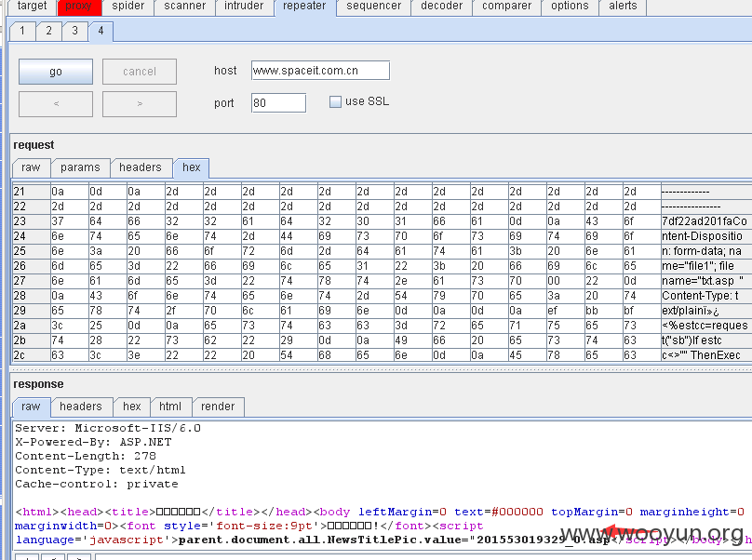Click ASCII cell '<%estcc=reques'
This screenshot has width=752, height=560.
pos(706,326)
